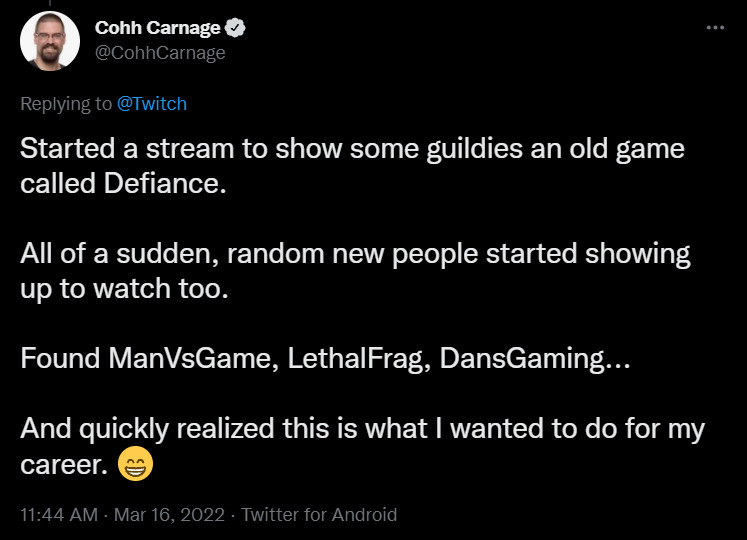The image size is (747, 540).
Task: Click the "All of a sudden" sentence
Action: (355, 254)
